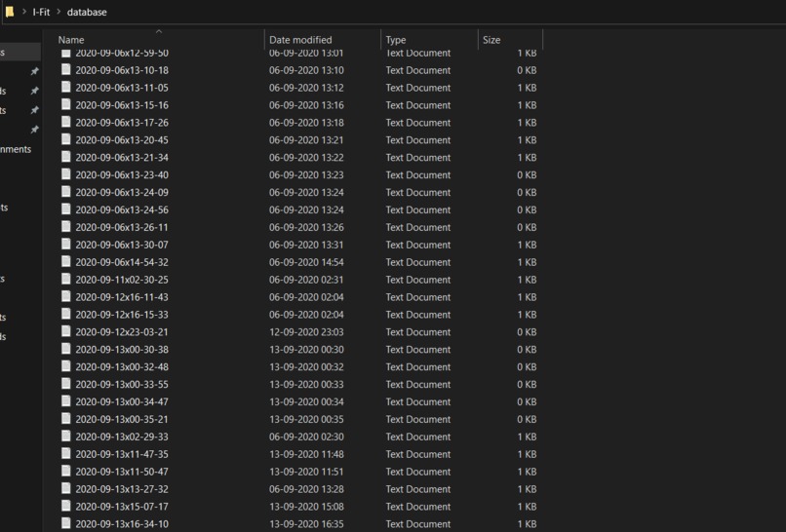Click the file icon for 2020-09-12x16-11-43
This screenshot has width=786, height=532.
65,296
